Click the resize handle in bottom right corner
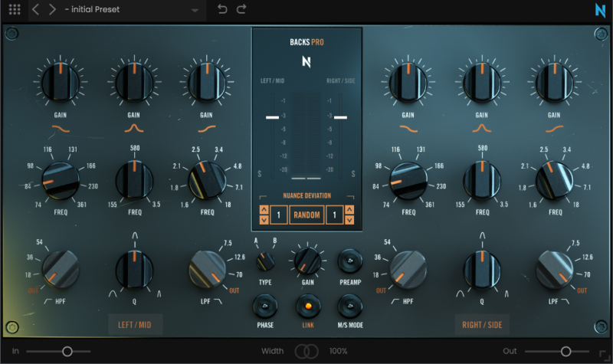 604,354
